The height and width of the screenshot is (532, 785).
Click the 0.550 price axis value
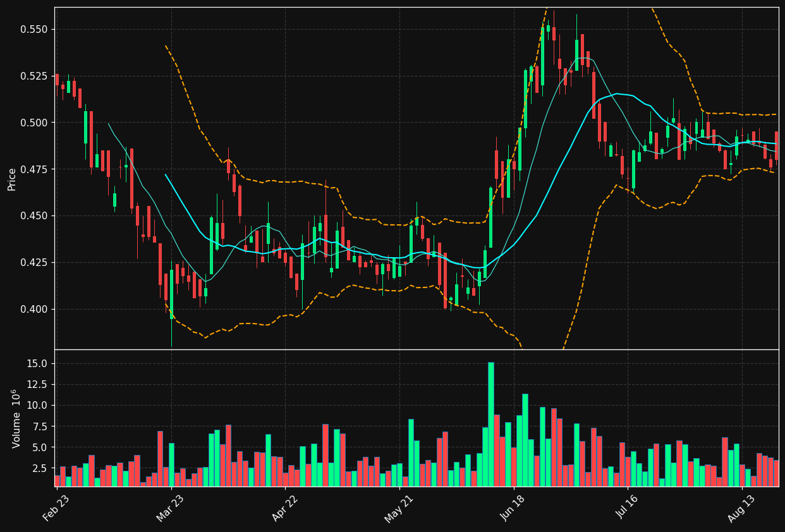click(34, 30)
